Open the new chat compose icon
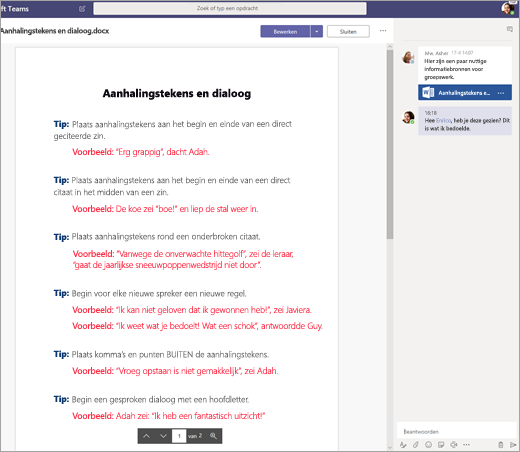The width and height of the screenshot is (520, 452). tap(82, 9)
